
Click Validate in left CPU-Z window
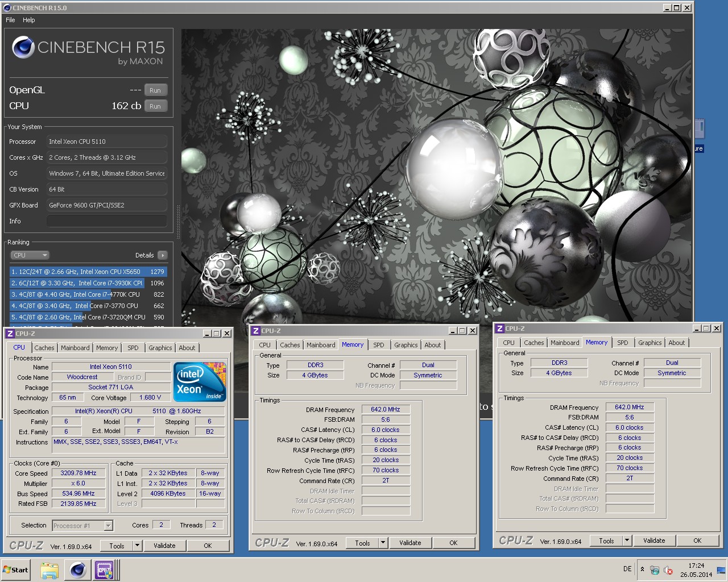[x=164, y=546]
